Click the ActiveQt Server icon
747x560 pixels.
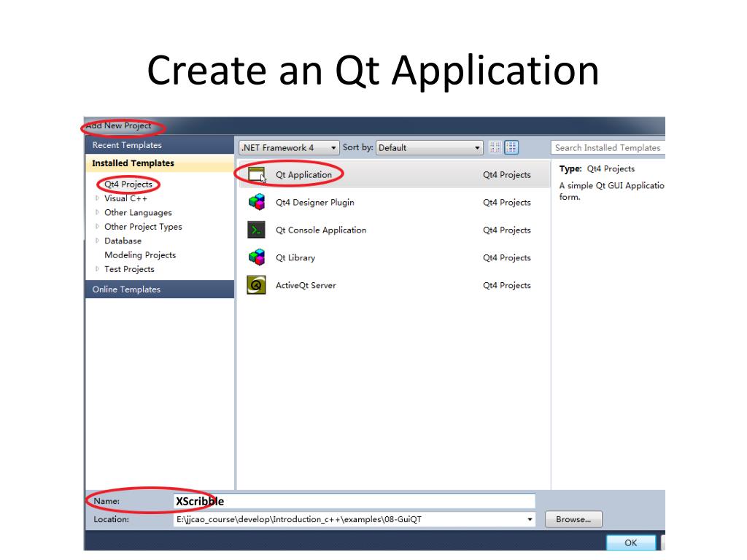point(256,285)
